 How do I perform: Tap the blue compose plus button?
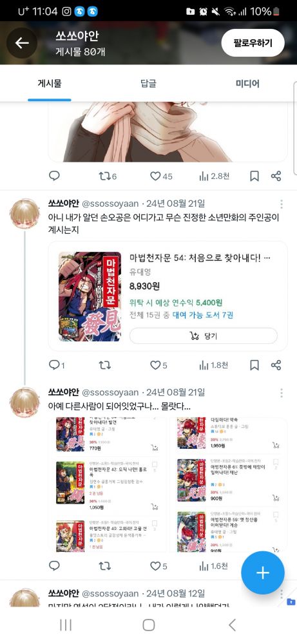click(262, 573)
